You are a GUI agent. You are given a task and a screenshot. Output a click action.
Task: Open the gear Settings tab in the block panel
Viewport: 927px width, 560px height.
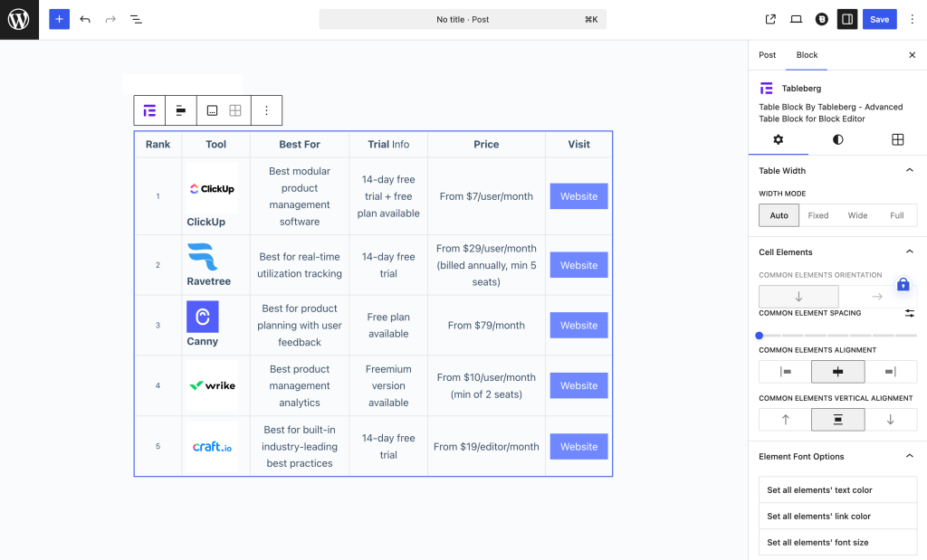click(778, 140)
